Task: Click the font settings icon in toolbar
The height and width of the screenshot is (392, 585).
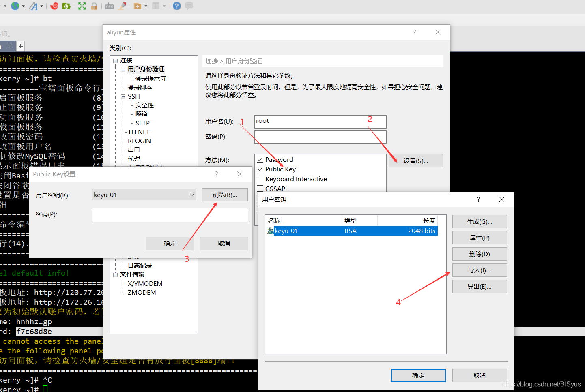Action: 34,6
